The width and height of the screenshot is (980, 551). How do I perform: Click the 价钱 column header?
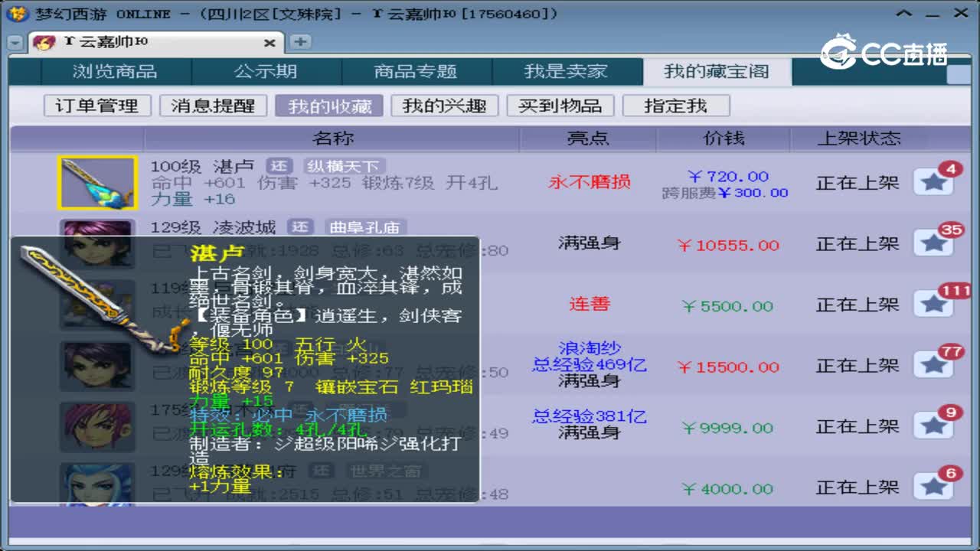724,139
